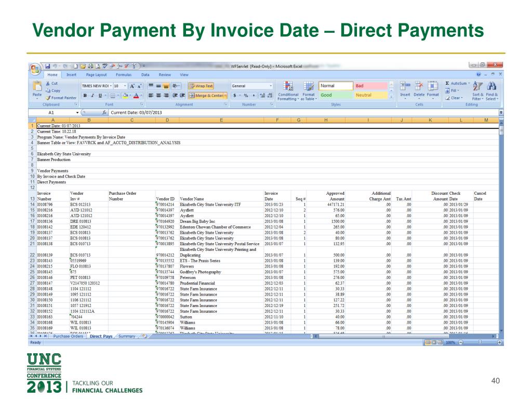
Task: Apply the Bad cell style
Action: coord(370,86)
